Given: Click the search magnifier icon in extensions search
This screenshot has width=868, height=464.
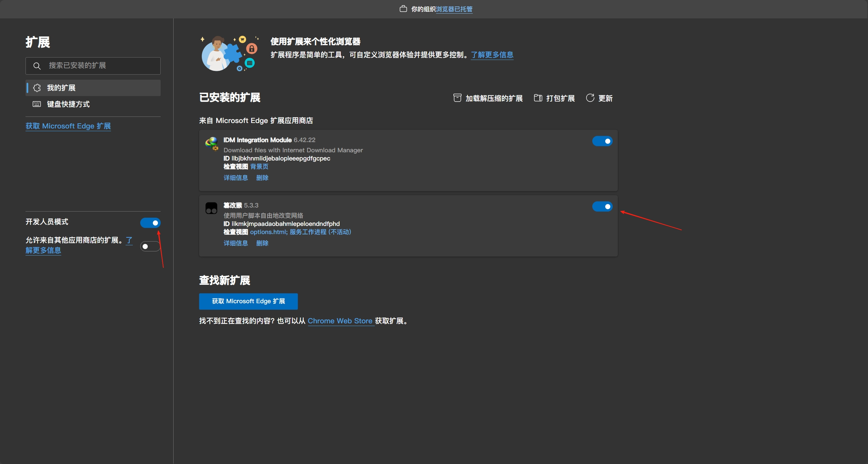Looking at the screenshot, I should coord(37,66).
